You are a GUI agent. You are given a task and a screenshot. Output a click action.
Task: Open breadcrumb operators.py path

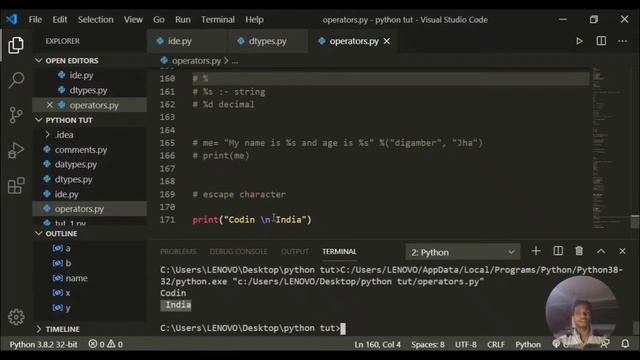196,61
